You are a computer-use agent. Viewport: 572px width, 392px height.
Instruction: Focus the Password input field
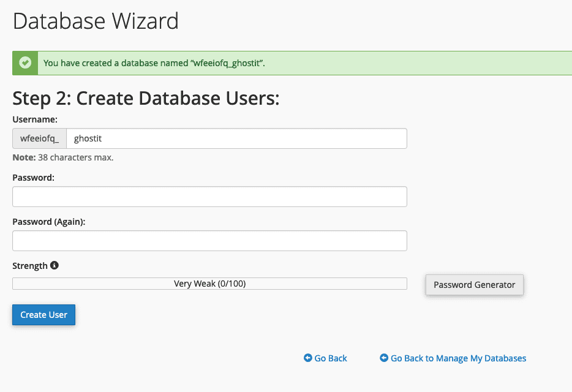pyautogui.click(x=209, y=197)
